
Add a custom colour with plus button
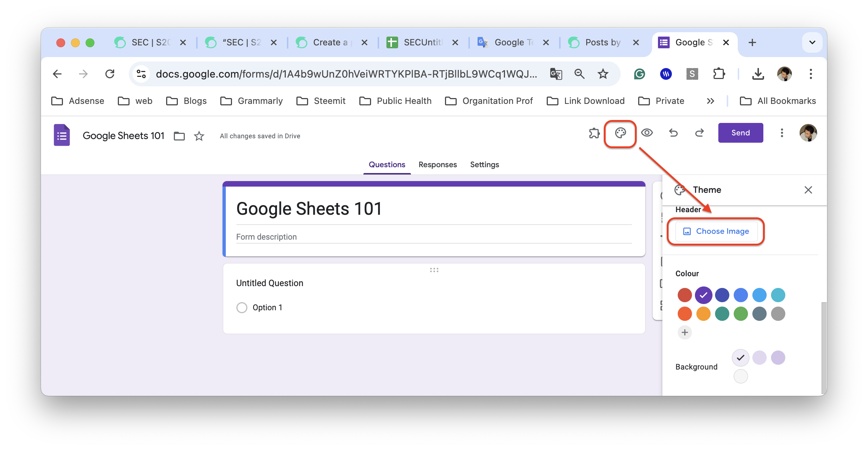tap(685, 333)
